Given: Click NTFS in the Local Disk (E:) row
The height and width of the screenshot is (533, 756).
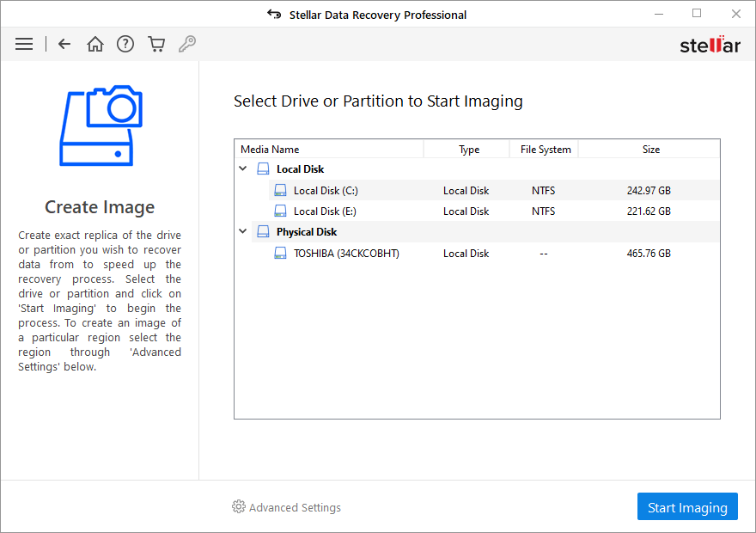Looking at the screenshot, I should 543,211.
